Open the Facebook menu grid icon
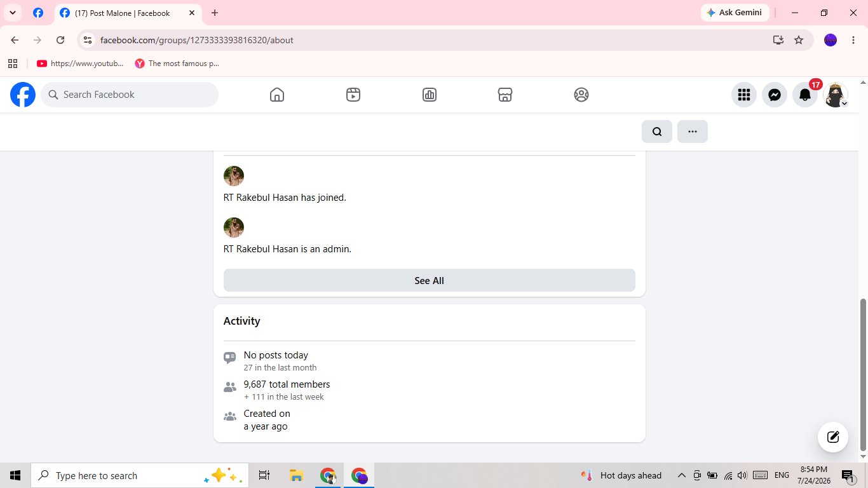The image size is (868, 488). (x=744, y=95)
